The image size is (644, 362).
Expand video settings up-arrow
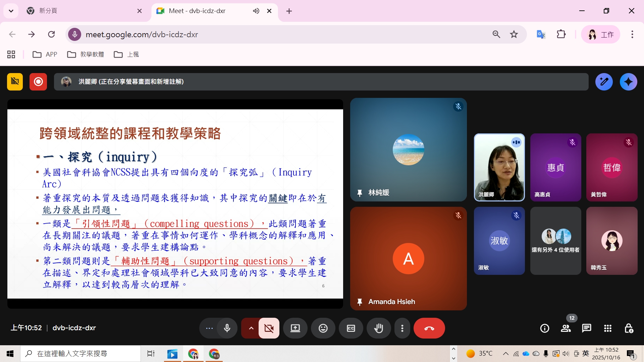point(251,328)
